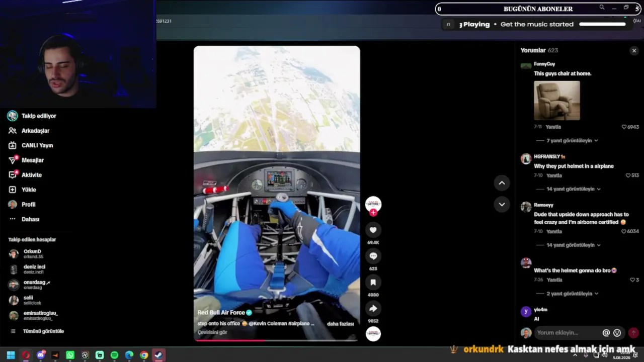Like FunnyGuy's chair comment
Screen dimensions: 644x362
(x=624, y=127)
